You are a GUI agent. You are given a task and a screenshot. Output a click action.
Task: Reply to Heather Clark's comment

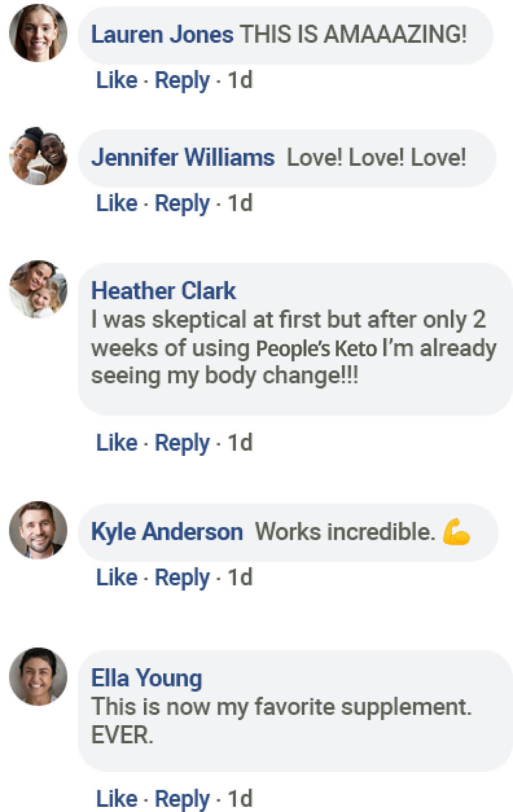click(x=182, y=443)
